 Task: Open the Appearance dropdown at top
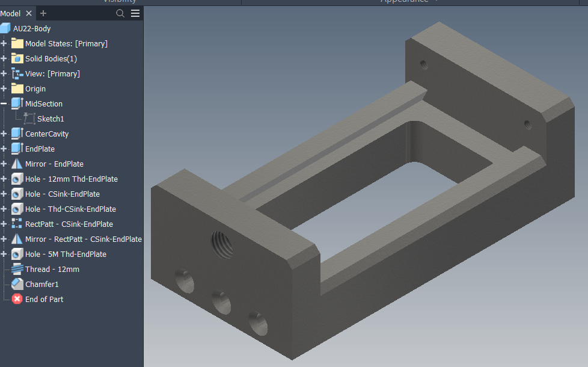[407, 1]
